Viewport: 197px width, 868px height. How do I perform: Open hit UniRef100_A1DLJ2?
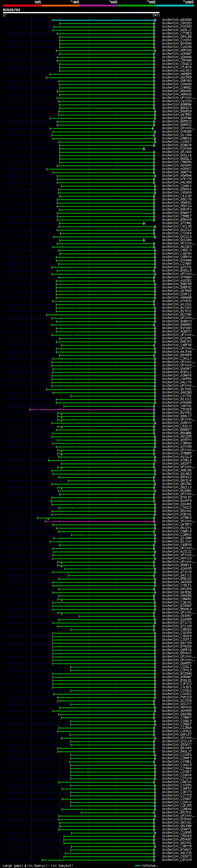(x=177, y=30)
